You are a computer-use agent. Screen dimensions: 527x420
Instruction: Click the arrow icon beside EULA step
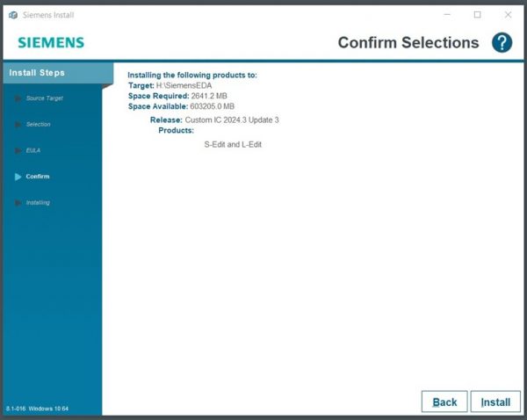18,150
